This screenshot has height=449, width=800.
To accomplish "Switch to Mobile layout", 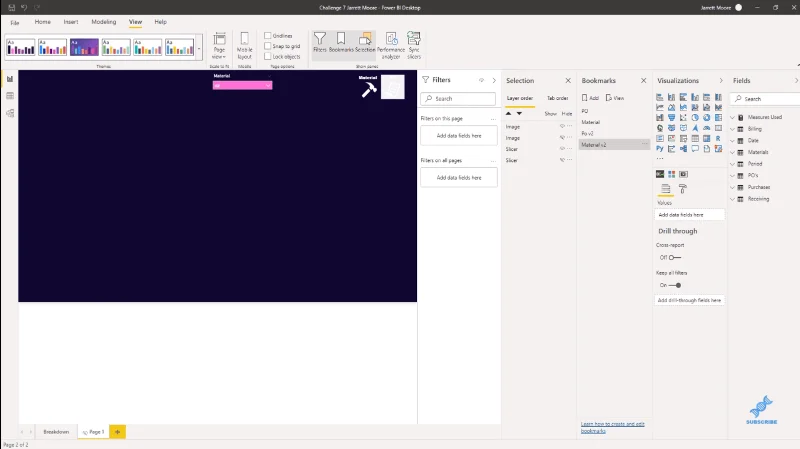I will pos(244,45).
